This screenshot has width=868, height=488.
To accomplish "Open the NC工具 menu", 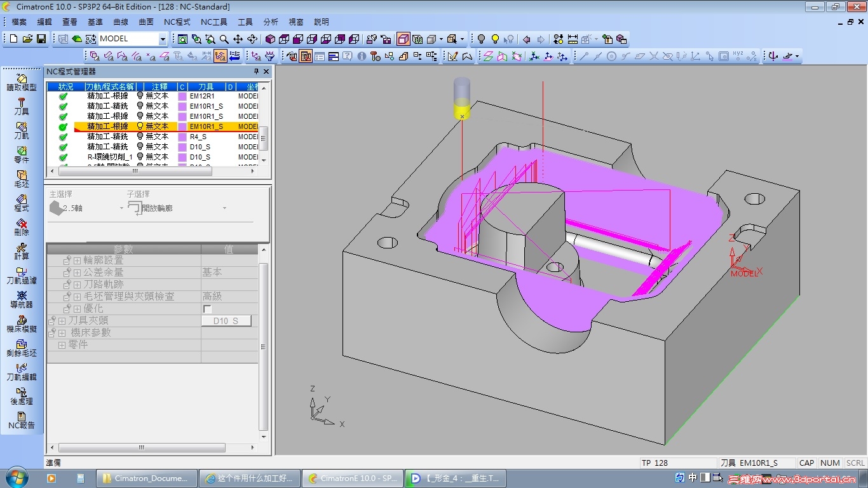I will [x=214, y=22].
